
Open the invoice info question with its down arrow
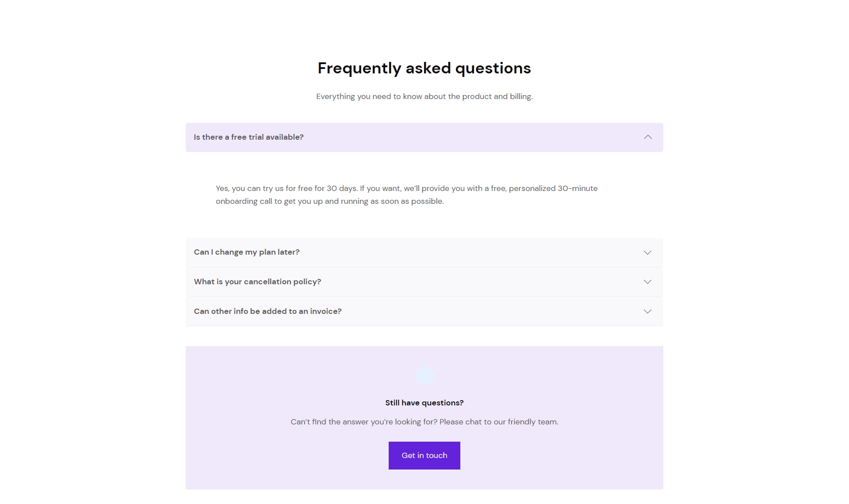pos(647,311)
